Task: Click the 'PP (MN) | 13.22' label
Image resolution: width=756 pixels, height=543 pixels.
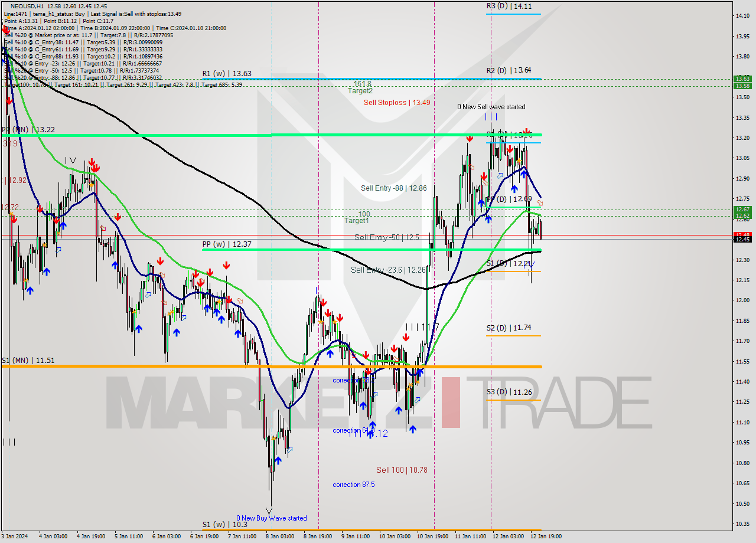Action: pos(28,129)
